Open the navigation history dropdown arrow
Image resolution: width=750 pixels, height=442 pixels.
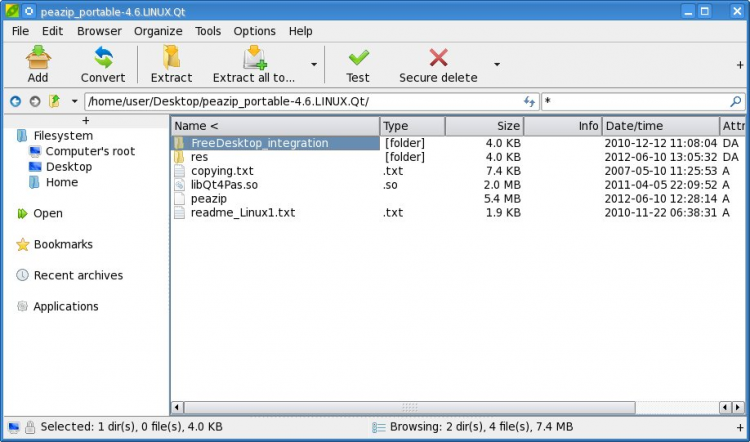[74, 101]
